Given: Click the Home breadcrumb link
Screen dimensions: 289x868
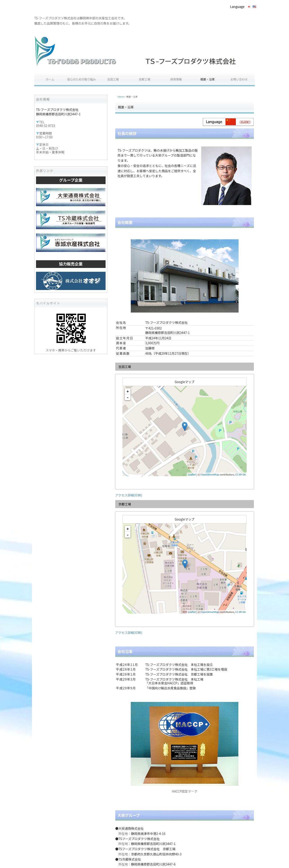Looking at the screenshot, I should coord(120,97).
